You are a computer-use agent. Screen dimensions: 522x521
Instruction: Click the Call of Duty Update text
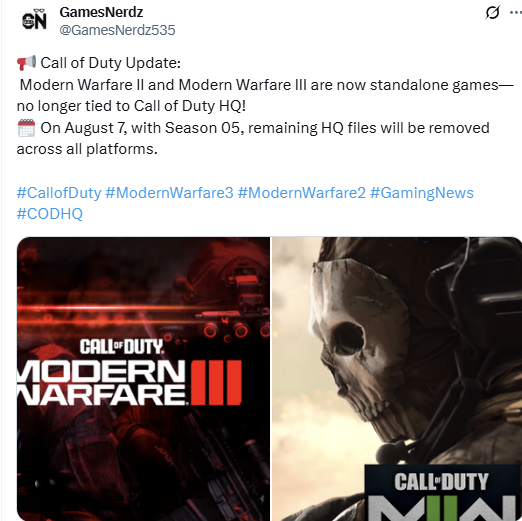coord(110,63)
